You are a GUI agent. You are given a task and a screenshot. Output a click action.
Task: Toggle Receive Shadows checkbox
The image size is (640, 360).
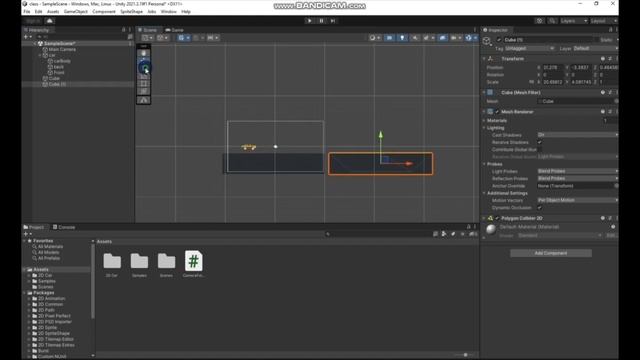pos(540,142)
